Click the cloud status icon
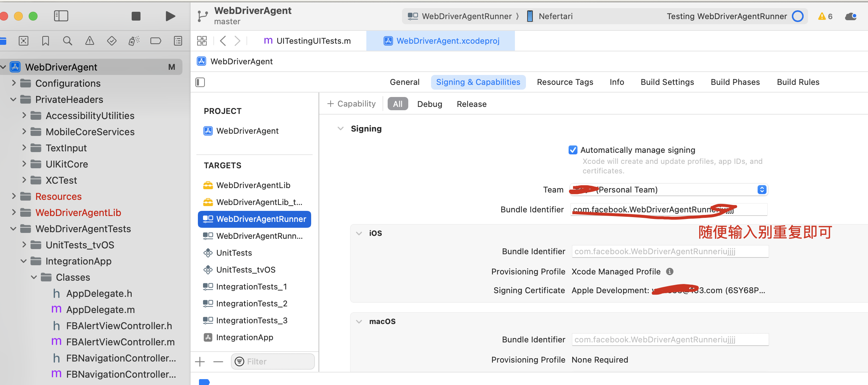The image size is (868, 385). coord(851,17)
